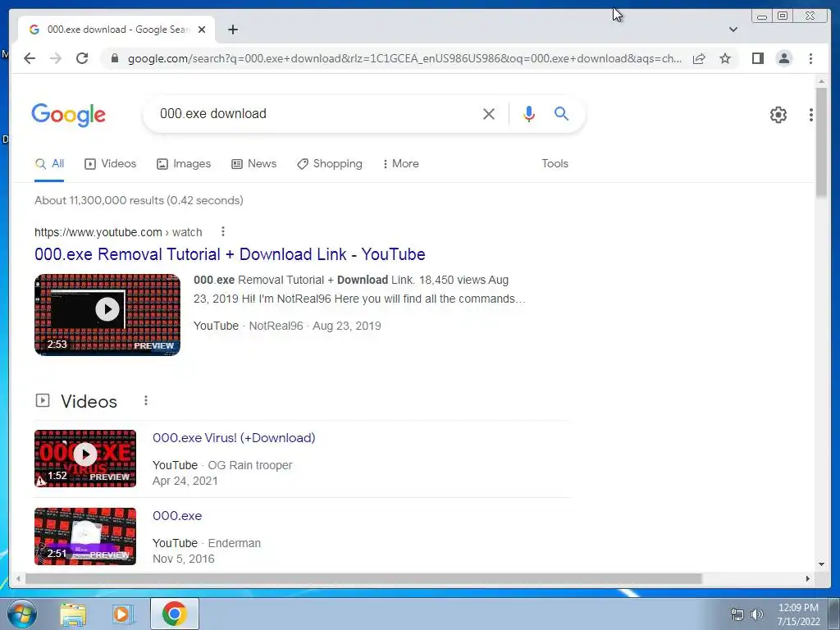
Task: Close the 000.exe download tab
Action: tap(202, 30)
